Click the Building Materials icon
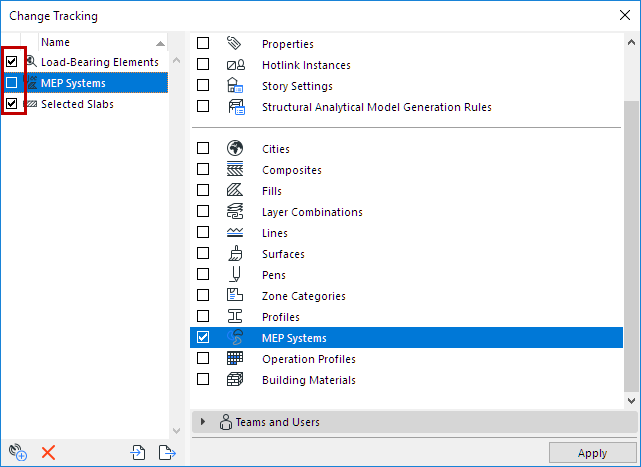 coord(235,380)
